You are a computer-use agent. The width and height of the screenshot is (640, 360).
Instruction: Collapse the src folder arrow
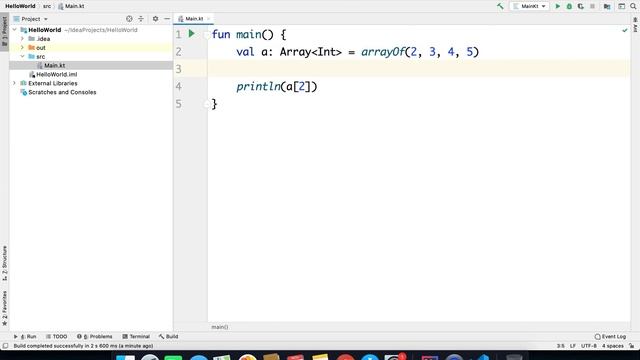coord(22,56)
